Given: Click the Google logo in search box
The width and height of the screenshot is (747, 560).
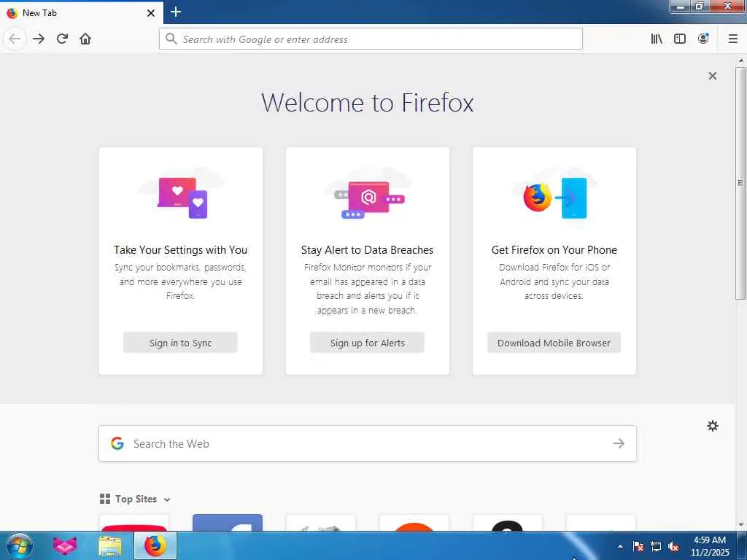Looking at the screenshot, I should (x=117, y=443).
